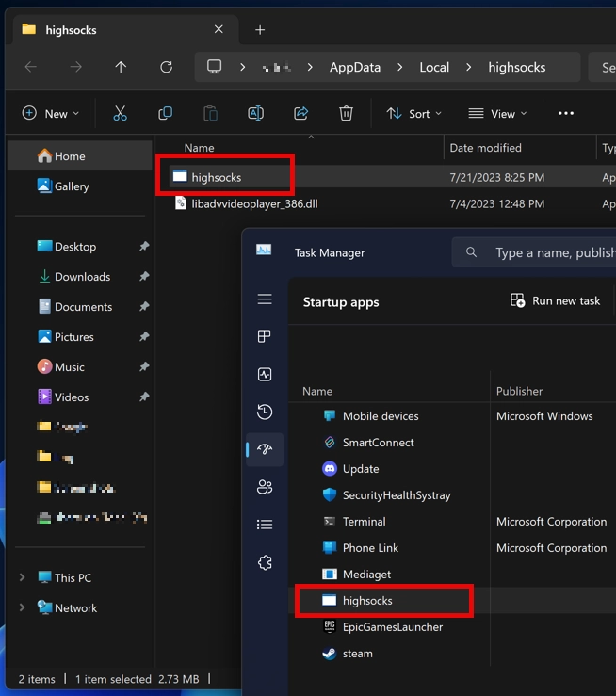This screenshot has height=696, width=616.
Task: Open Details list icon in Task Manager
Action: tap(265, 525)
